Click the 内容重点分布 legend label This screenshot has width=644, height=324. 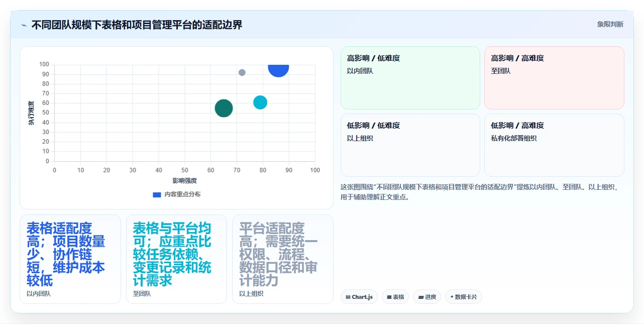coord(182,194)
